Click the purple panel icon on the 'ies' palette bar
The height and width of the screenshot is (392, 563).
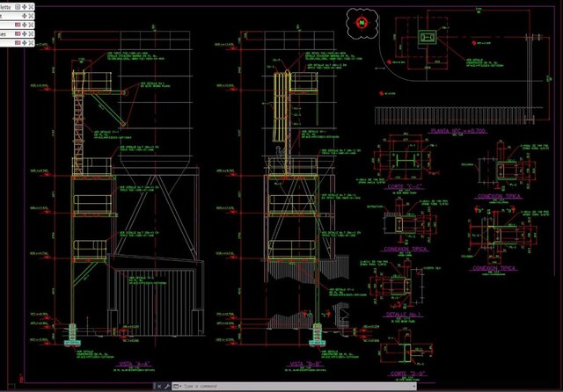18,33
